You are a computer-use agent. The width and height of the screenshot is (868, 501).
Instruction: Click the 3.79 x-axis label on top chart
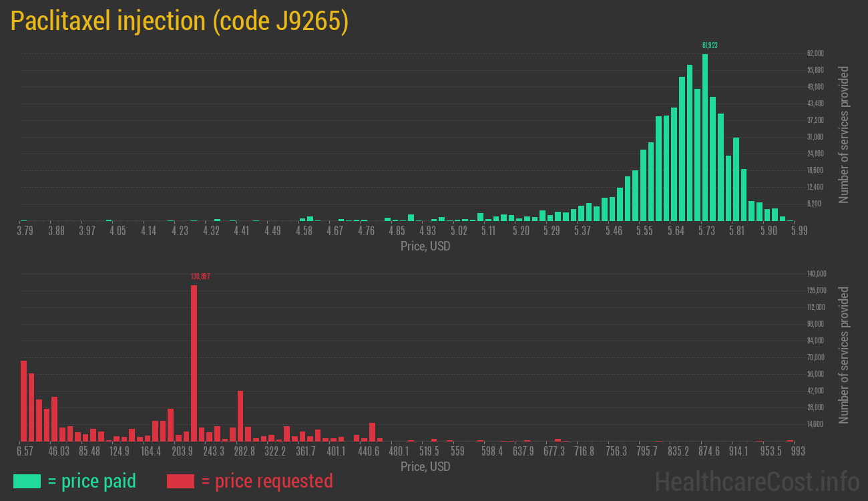point(25,231)
